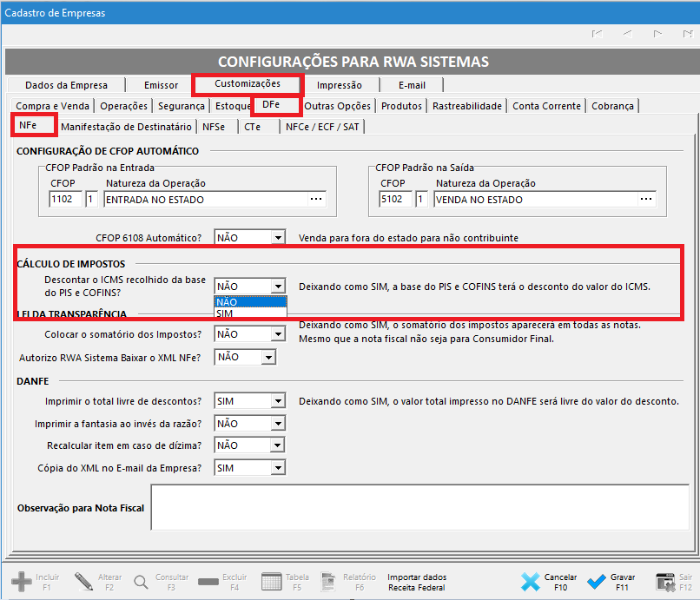
Task: Toggle the Descontar ICMS PIS COFINS dropdown arrow
Action: pos(278,287)
